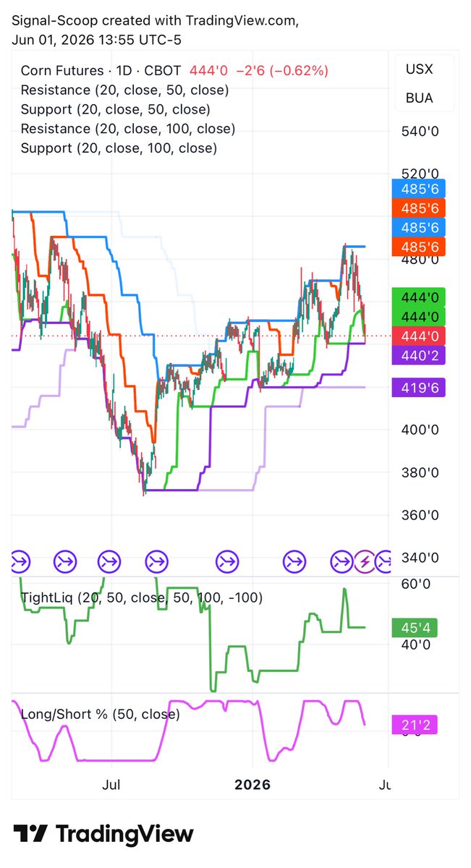Click the Long/Short % indicator legend
This screenshot has width=471, height=868.
(101, 714)
